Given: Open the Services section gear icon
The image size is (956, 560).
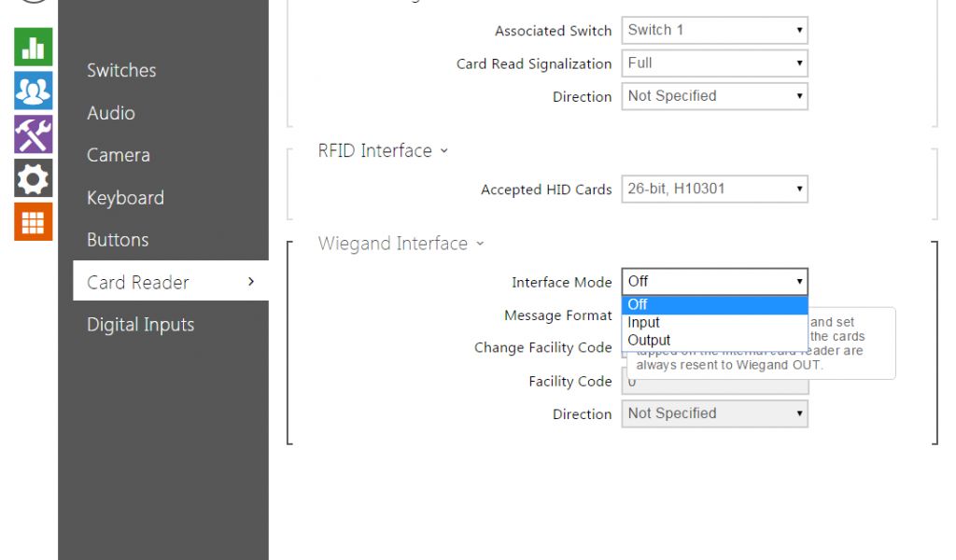Looking at the screenshot, I should pos(33,178).
